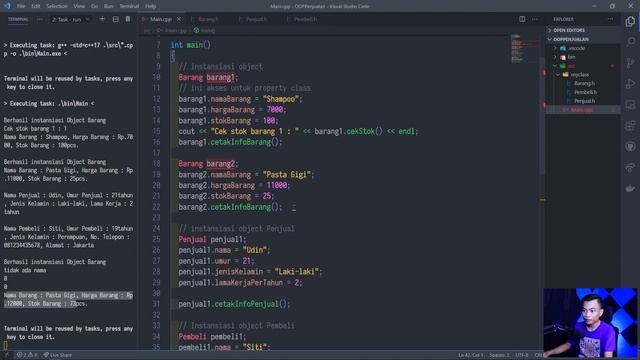This screenshot has height=360, width=640.
Task: Click the barang2.cetakInfoBarang() code line
Action: click(230, 207)
